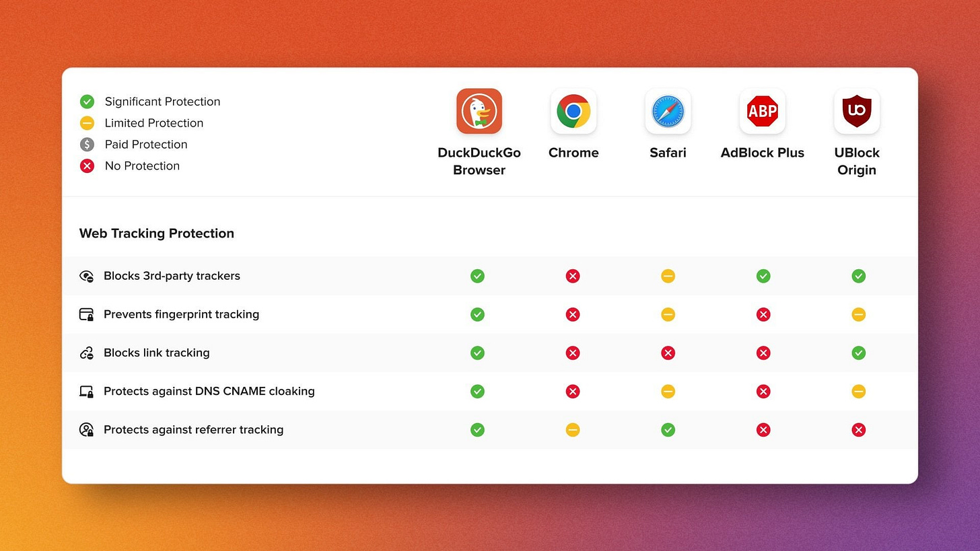Click 'Protects against DNS CNAME cloaking' label
The width and height of the screenshot is (980, 551).
(x=209, y=392)
